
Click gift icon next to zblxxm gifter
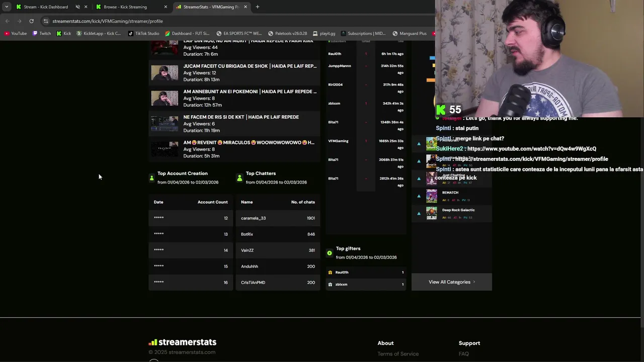point(330,285)
